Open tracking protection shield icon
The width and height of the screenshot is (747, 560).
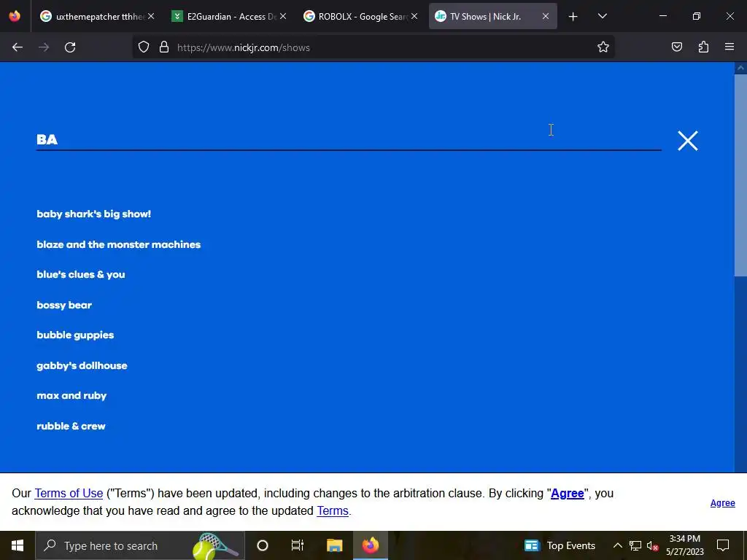point(144,47)
